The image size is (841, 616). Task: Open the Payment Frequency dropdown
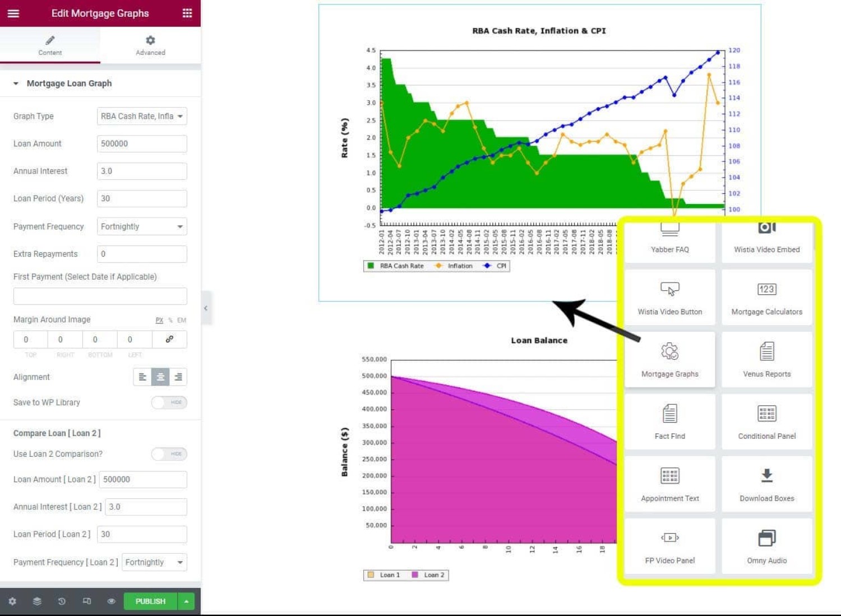click(142, 226)
